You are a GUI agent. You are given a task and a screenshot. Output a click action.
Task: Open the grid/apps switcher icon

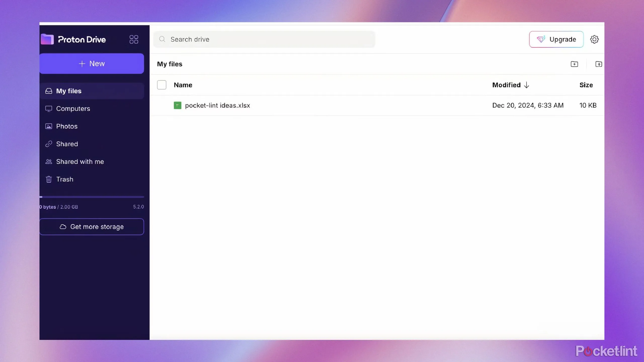134,39
